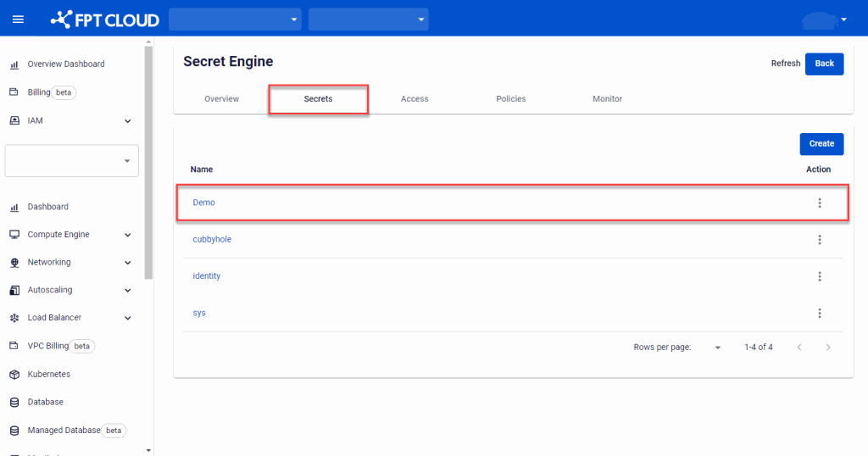Open the action menu for the Demo row
Viewport: 868px width, 456px height.
click(820, 203)
